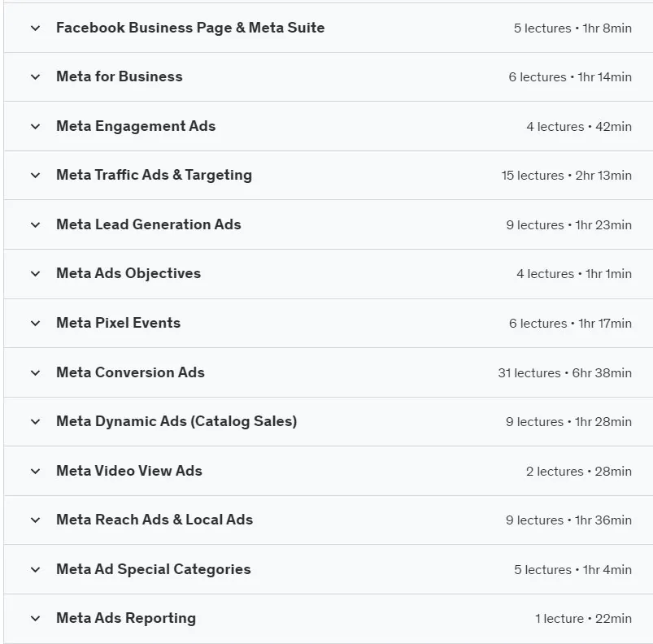Open Meta Reach Ads & Local Ads heading

pos(155,520)
